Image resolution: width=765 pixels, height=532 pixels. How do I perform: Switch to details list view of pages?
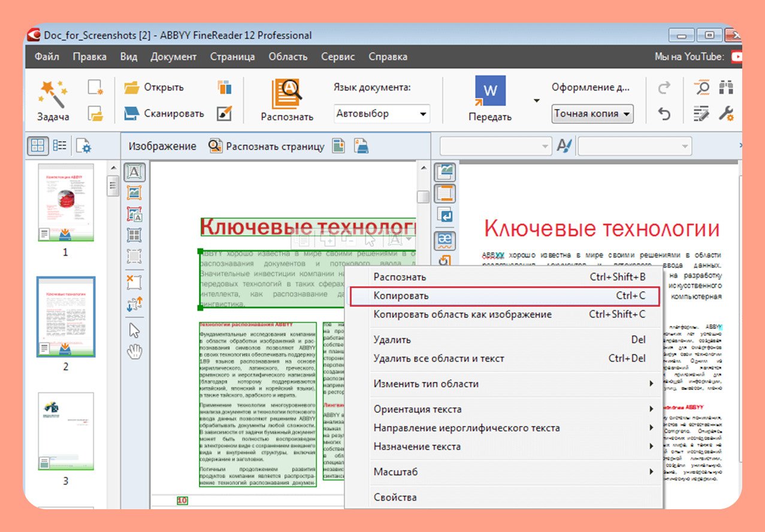59,146
